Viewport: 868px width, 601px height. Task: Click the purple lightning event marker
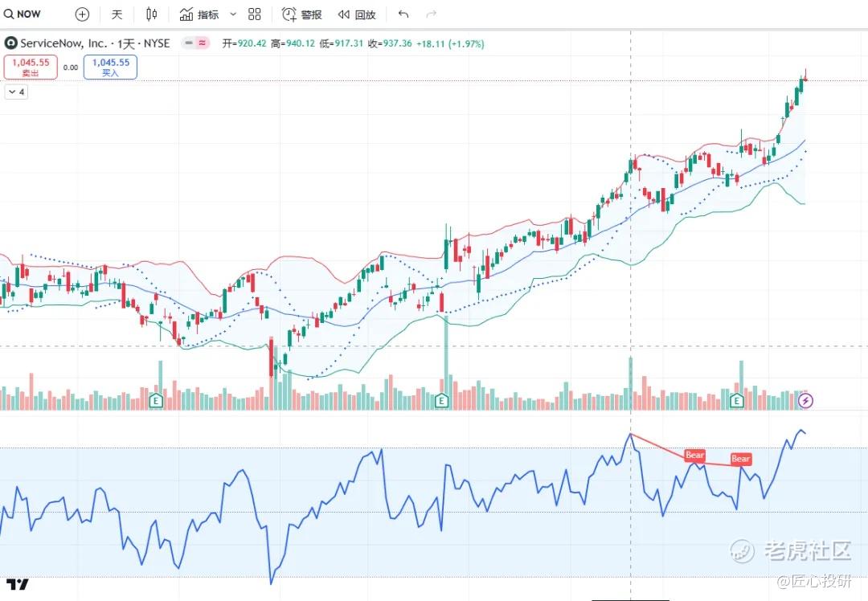(x=806, y=400)
